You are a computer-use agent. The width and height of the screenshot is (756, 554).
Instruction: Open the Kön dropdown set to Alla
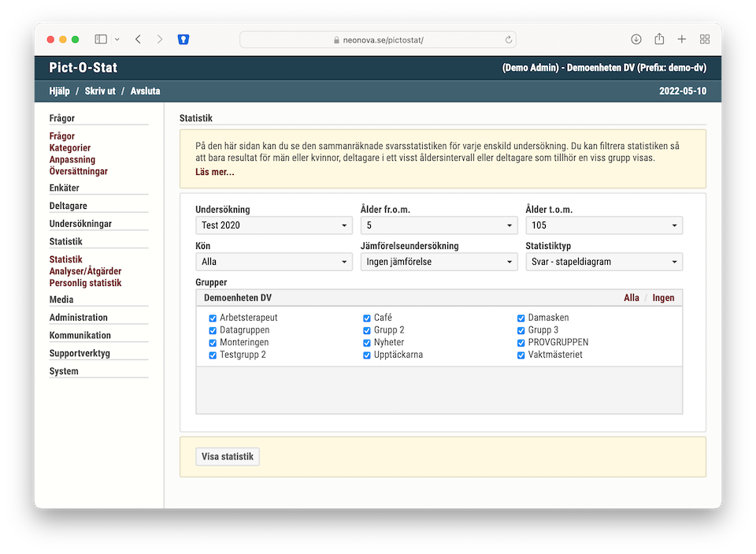tap(273, 262)
